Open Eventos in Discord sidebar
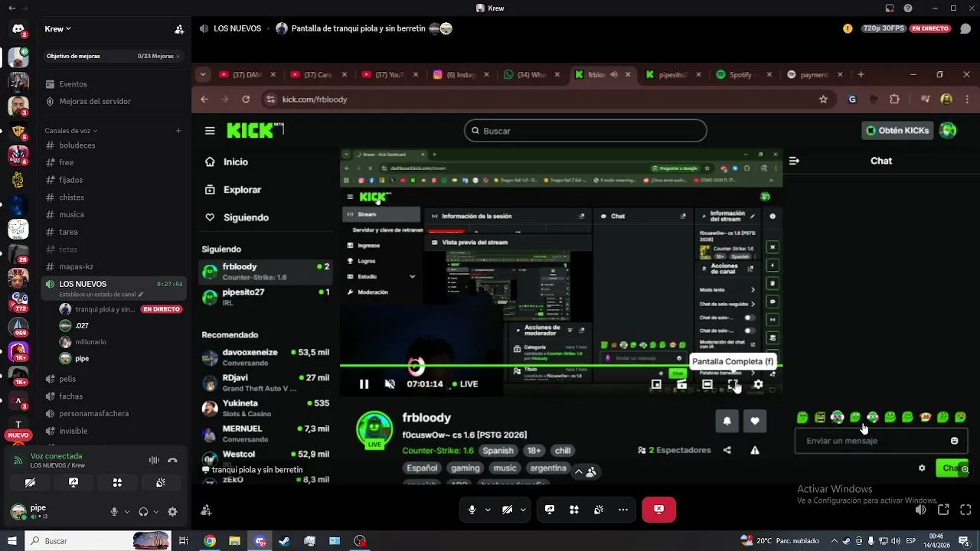The image size is (980, 551). coord(73,84)
